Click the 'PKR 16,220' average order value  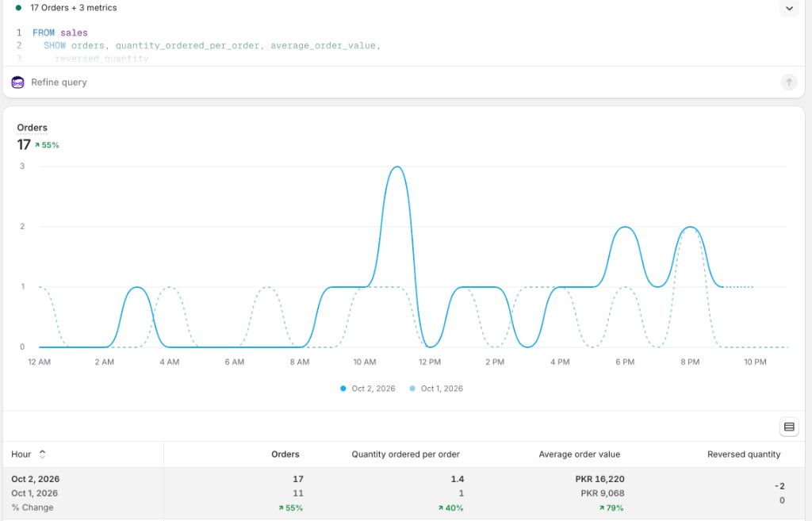click(599, 479)
